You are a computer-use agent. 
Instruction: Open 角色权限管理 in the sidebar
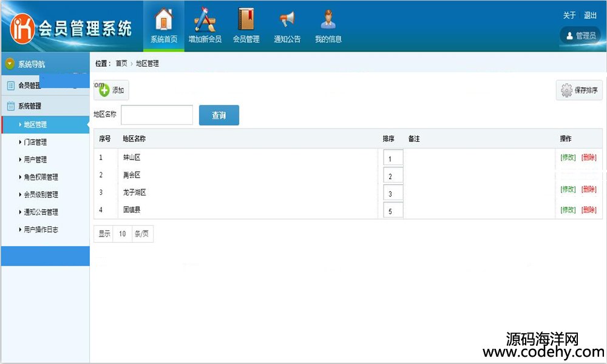pos(41,177)
